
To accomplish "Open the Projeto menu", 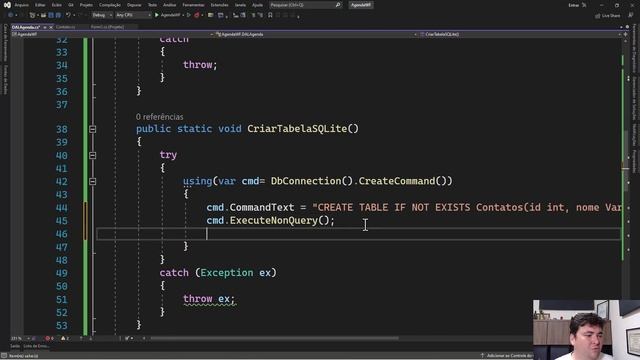I will pyautogui.click(x=86, y=5).
